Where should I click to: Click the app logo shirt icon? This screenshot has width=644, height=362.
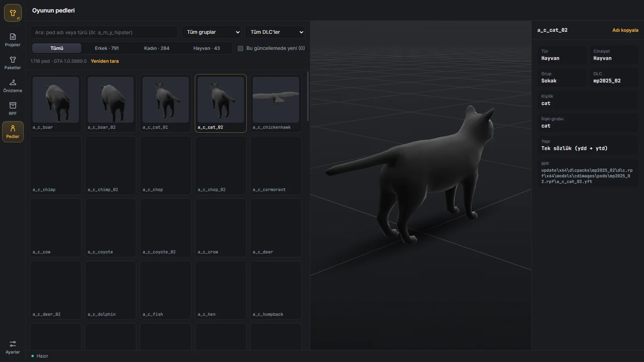13,13
